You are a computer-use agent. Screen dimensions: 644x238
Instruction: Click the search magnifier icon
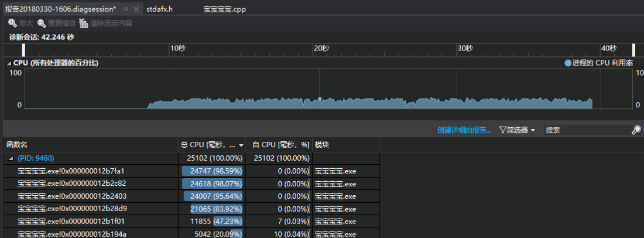[636, 130]
